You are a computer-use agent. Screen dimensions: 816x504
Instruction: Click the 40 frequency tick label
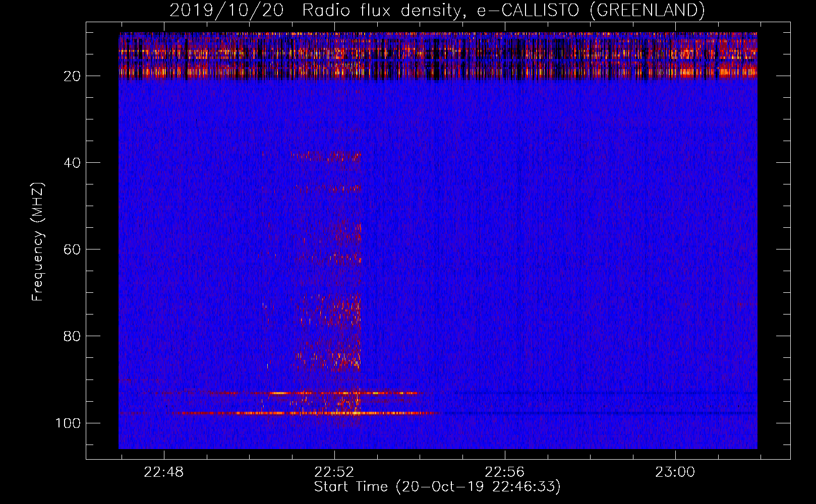click(x=73, y=163)
